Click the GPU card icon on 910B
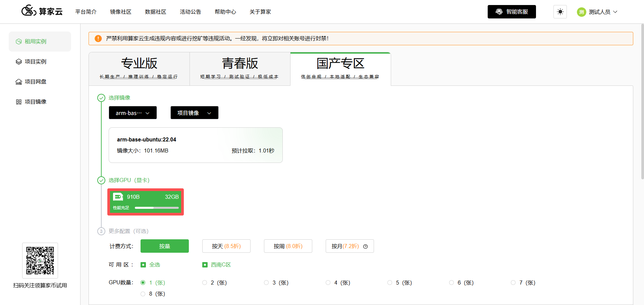The height and width of the screenshot is (305, 644). click(118, 197)
